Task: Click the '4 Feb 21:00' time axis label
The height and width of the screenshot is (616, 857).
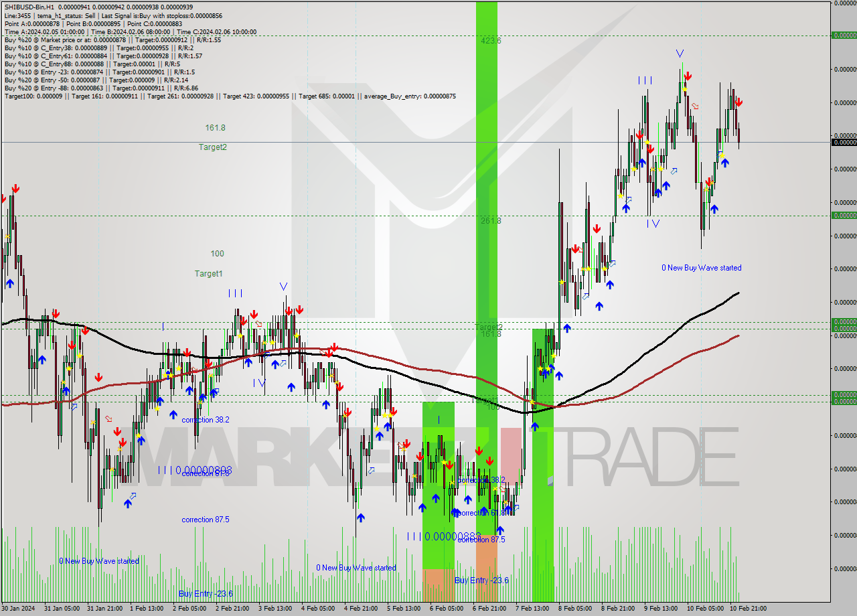Action: tap(361, 609)
